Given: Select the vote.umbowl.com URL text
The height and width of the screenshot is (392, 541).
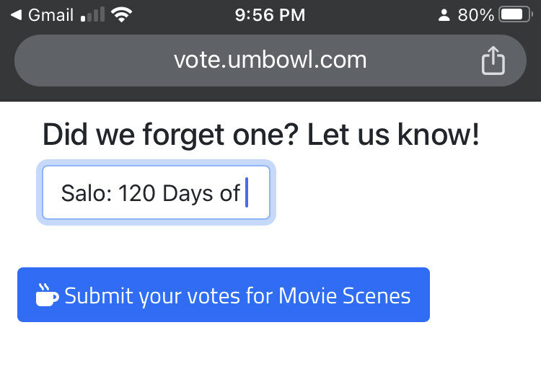Looking at the screenshot, I should coord(270,60).
